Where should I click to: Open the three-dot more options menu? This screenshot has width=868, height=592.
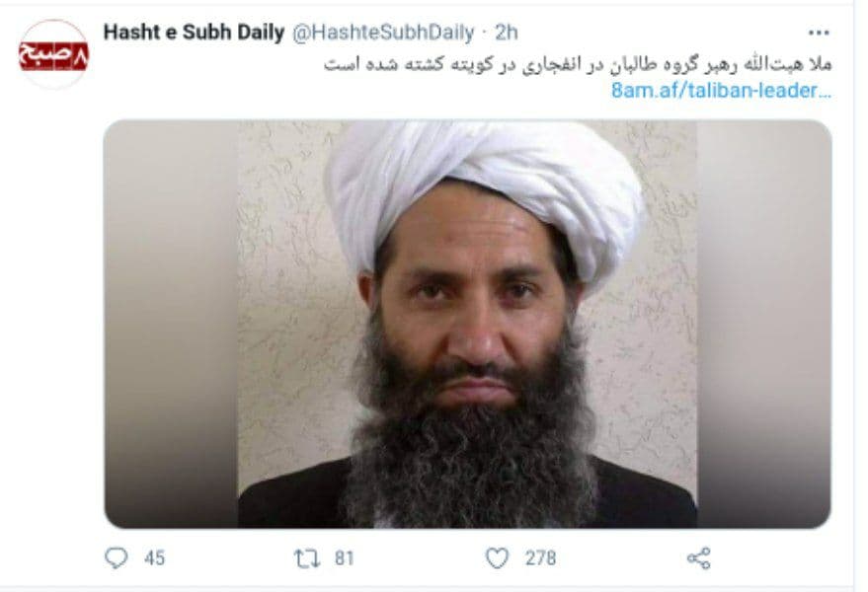click(x=819, y=33)
